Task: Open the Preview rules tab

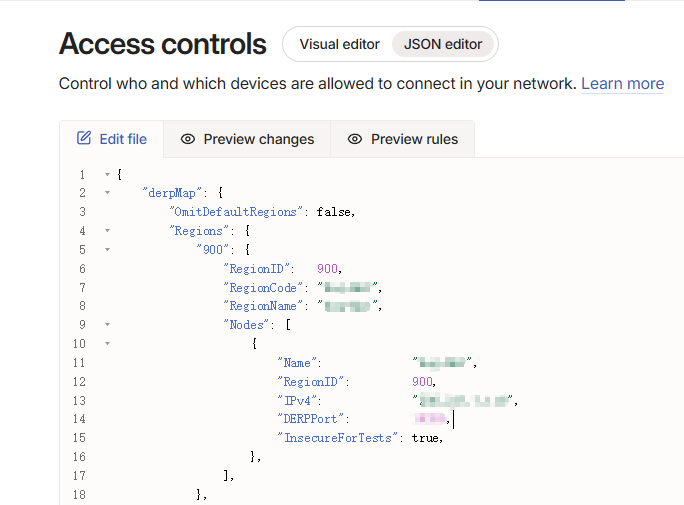Action: pyautogui.click(x=403, y=139)
